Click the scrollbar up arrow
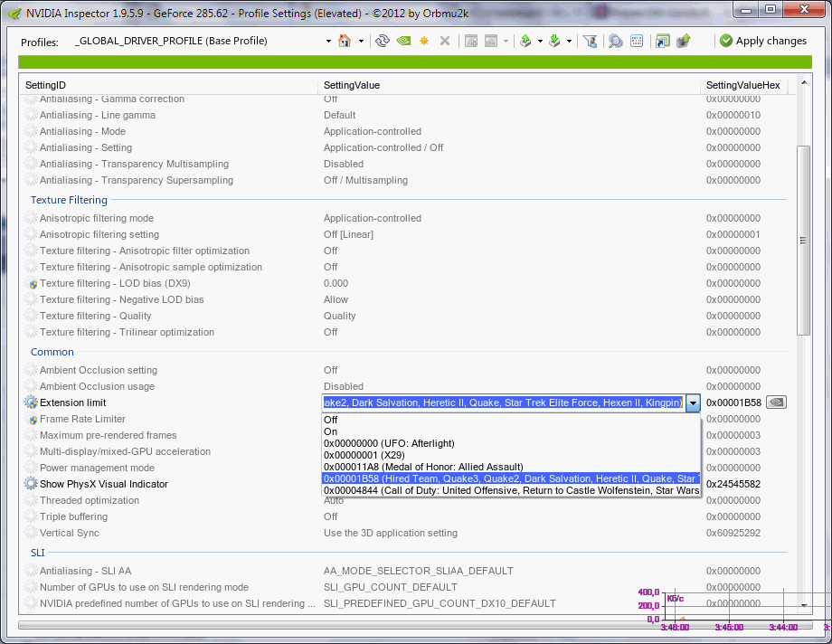This screenshot has height=644, width=832. click(803, 83)
